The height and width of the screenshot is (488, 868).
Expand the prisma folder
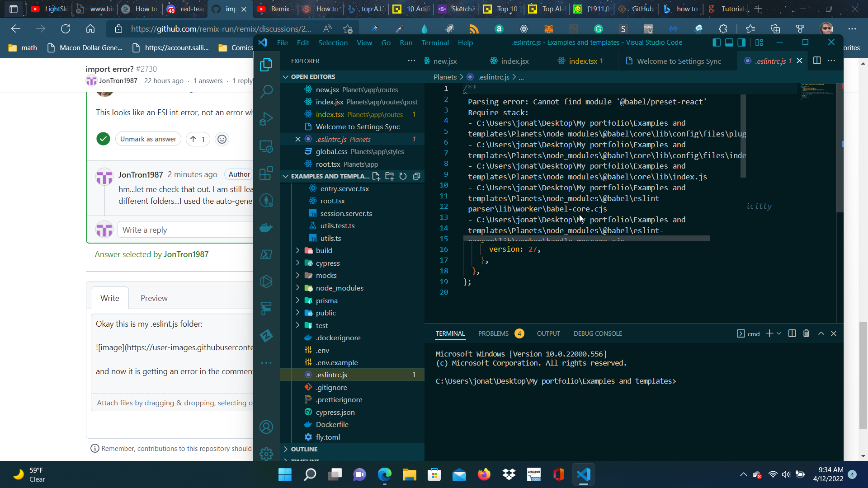(x=297, y=300)
